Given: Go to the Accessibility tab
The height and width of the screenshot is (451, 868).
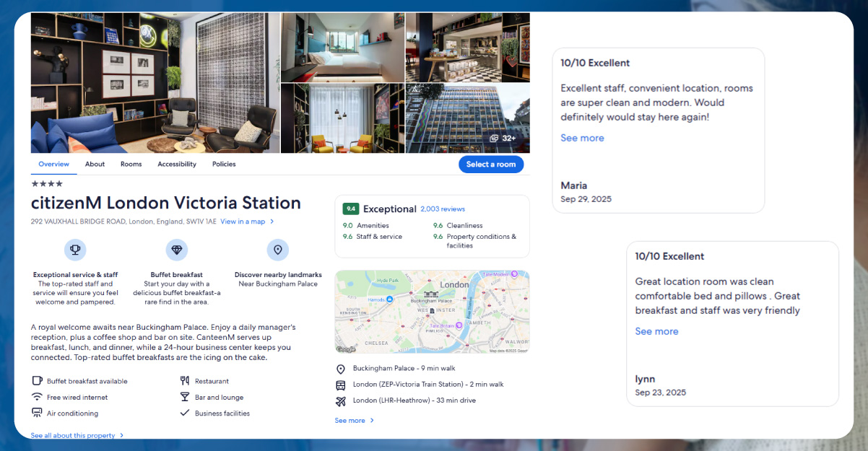Looking at the screenshot, I should [x=177, y=165].
